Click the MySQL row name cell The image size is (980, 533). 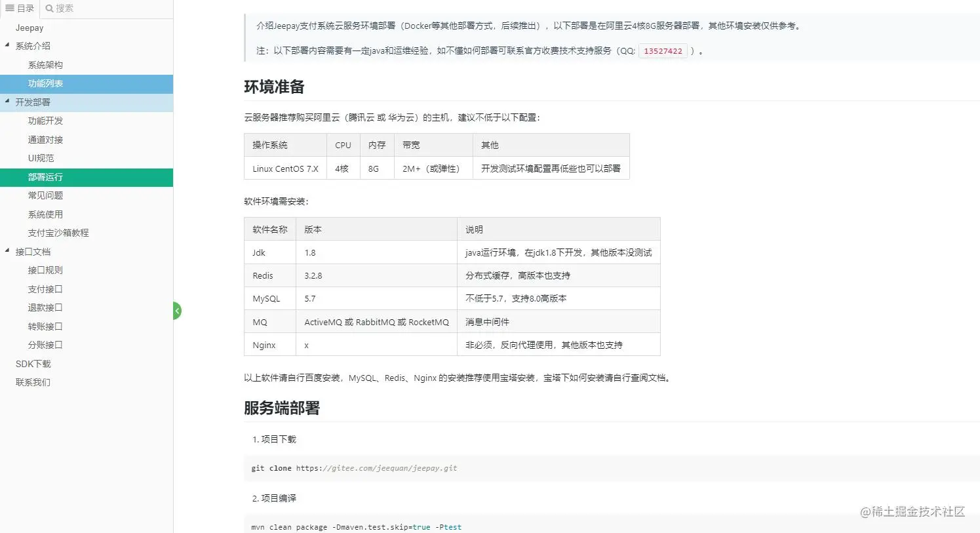point(270,298)
